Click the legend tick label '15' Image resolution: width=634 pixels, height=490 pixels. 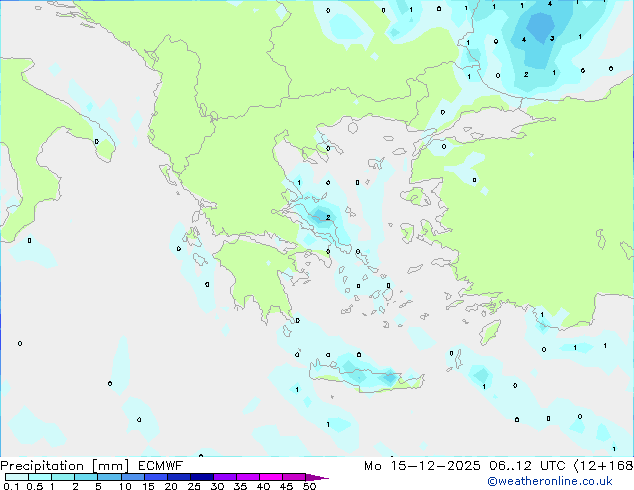(148, 486)
